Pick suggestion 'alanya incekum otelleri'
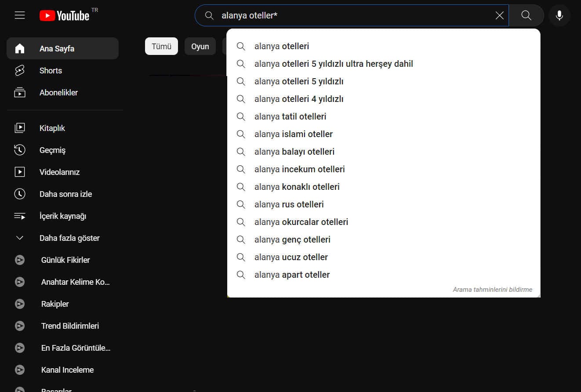Viewport: 581px width, 392px height. (x=383, y=169)
